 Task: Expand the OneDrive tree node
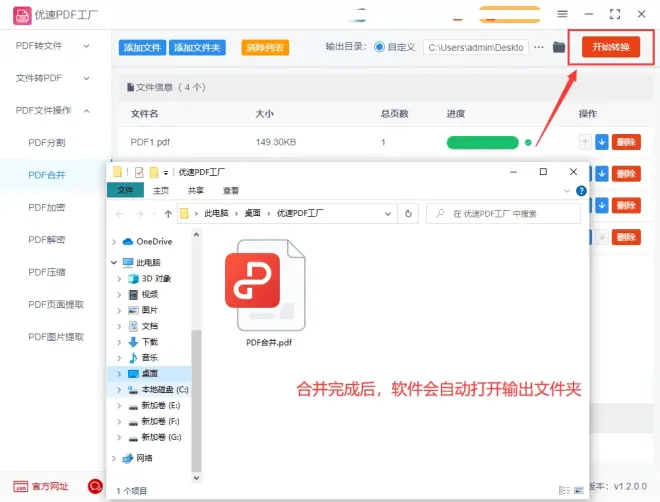[x=114, y=242]
